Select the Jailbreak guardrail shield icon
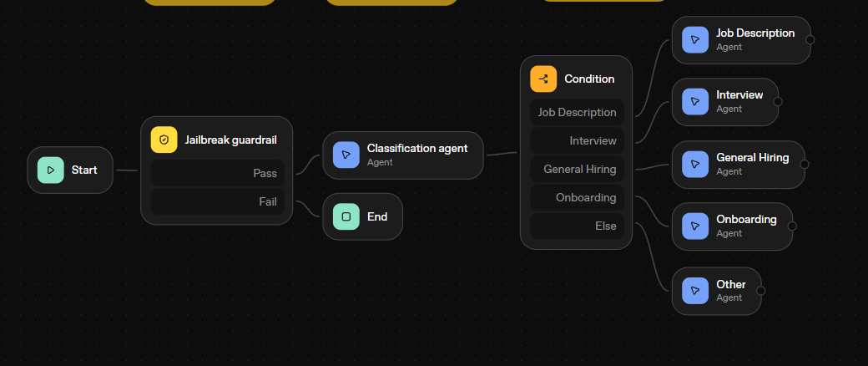868x366 pixels. tap(164, 140)
